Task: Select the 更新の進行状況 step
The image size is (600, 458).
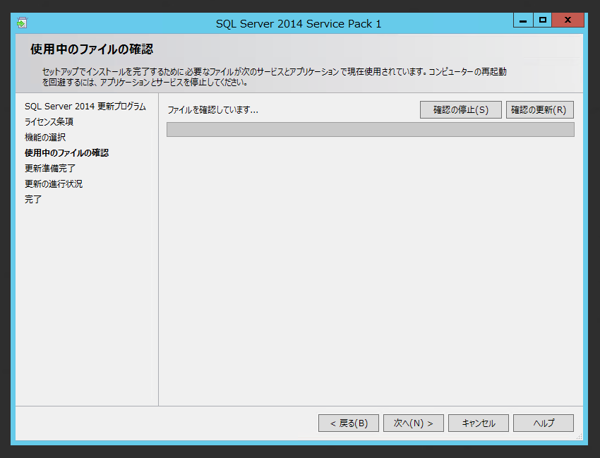Action: click(x=54, y=184)
